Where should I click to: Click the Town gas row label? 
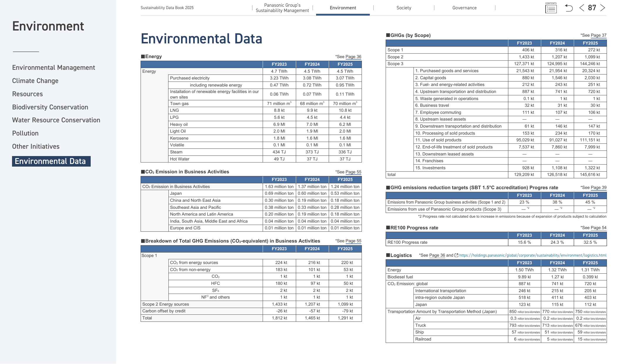click(x=179, y=104)
